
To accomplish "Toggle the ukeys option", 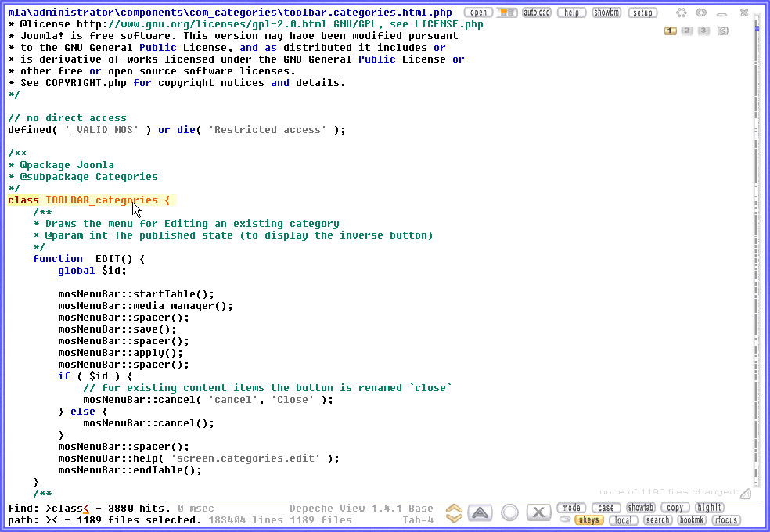I will point(588,520).
